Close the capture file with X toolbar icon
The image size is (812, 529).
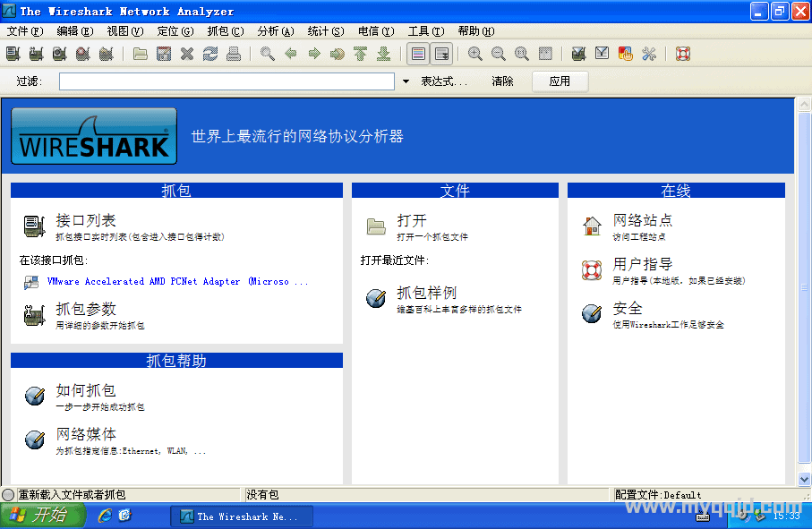coord(187,54)
